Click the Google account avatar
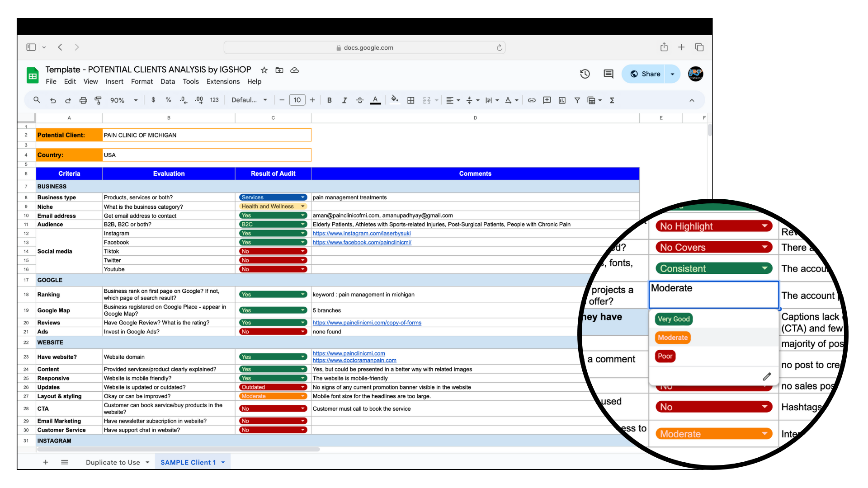868x488 pixels. (x=695, y=74)
